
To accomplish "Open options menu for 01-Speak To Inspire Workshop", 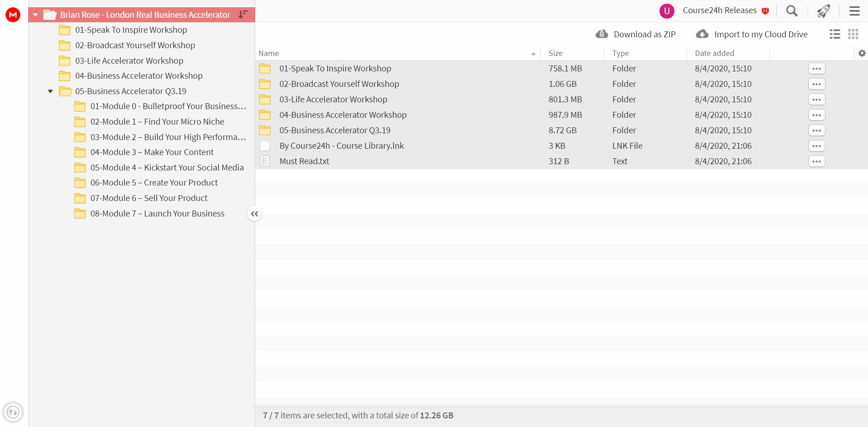I will (817, 69).
